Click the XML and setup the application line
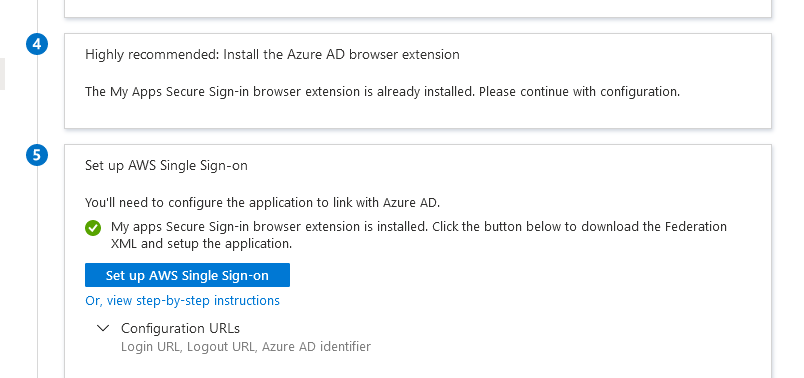Screen dimensions: 804x378 (x=202, y=244)
